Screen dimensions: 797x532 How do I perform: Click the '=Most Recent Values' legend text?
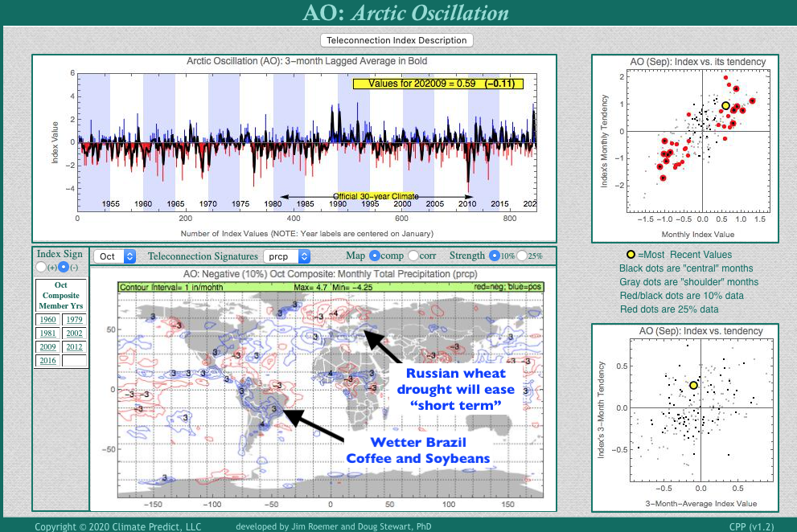(685, 255)
